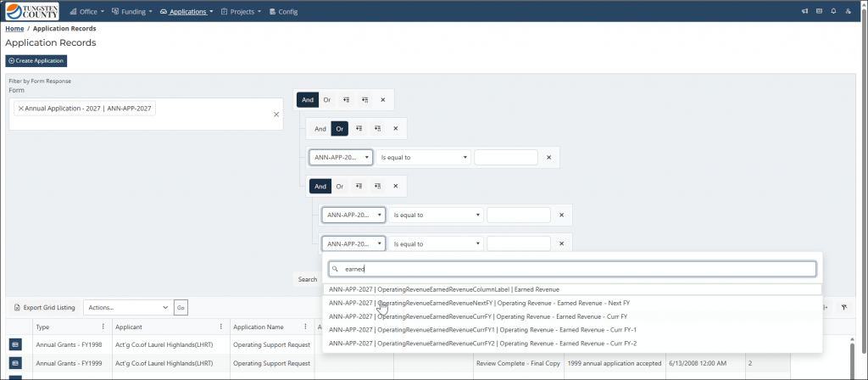
Task: Open Office menu
Action: 87,12
